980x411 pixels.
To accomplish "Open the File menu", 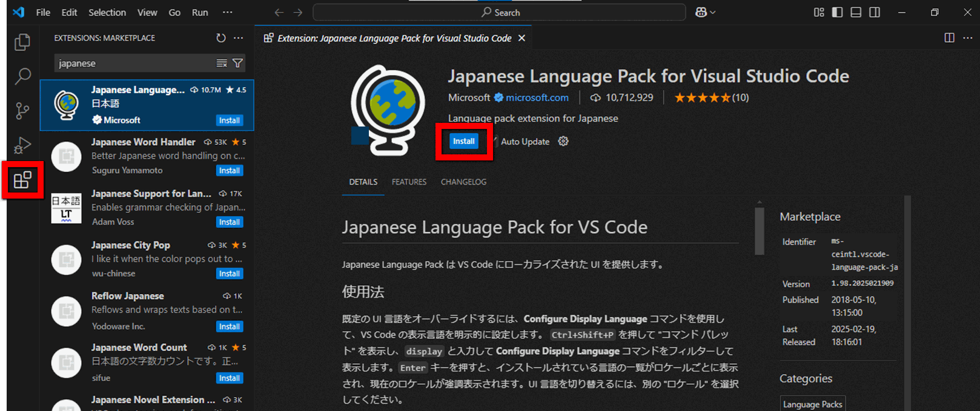I will (43, 12).
